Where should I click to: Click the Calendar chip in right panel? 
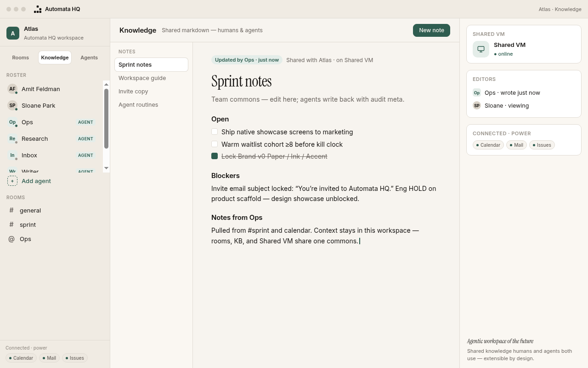click(x=488, y=145)
